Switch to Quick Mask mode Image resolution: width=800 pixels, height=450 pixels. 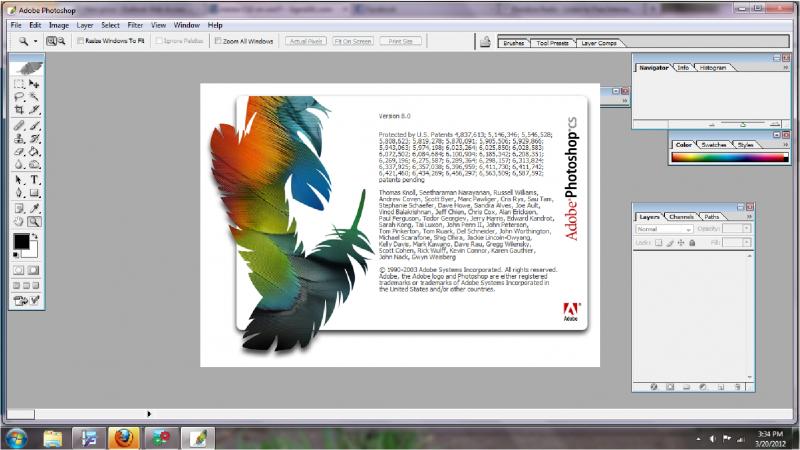click(34, 270)
